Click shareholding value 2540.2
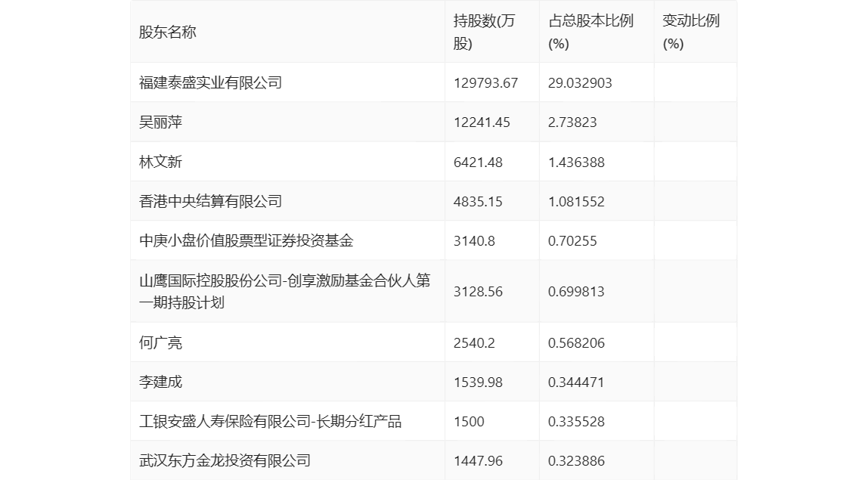Viewport: 868px width, 480px height. pyautogui.click(x=474, y=343)
